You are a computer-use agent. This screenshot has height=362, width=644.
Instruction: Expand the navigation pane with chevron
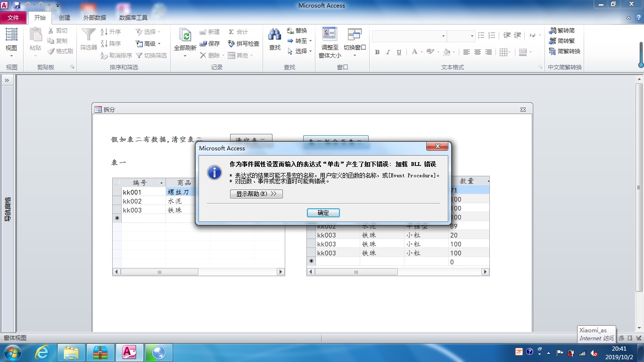(x=7, y=81)
